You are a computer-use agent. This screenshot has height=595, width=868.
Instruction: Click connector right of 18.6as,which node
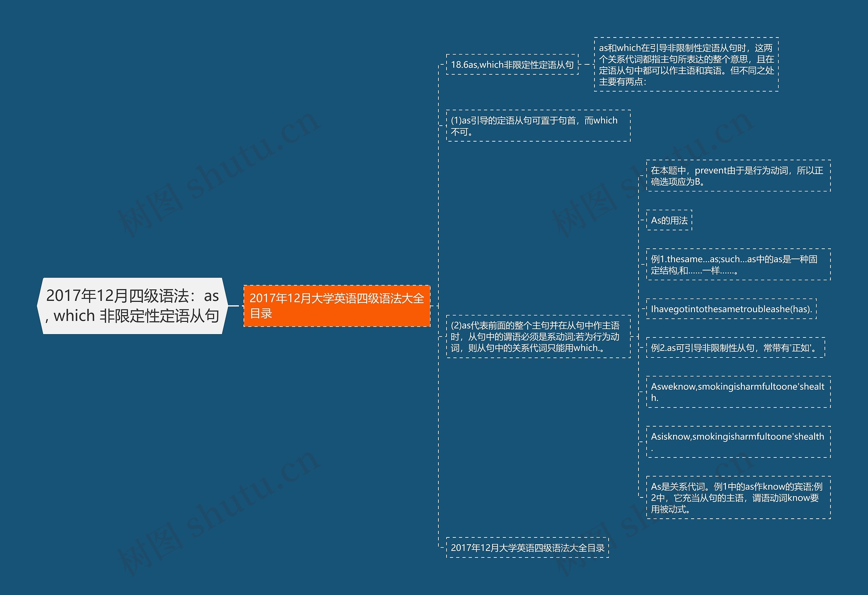point(586,65)
